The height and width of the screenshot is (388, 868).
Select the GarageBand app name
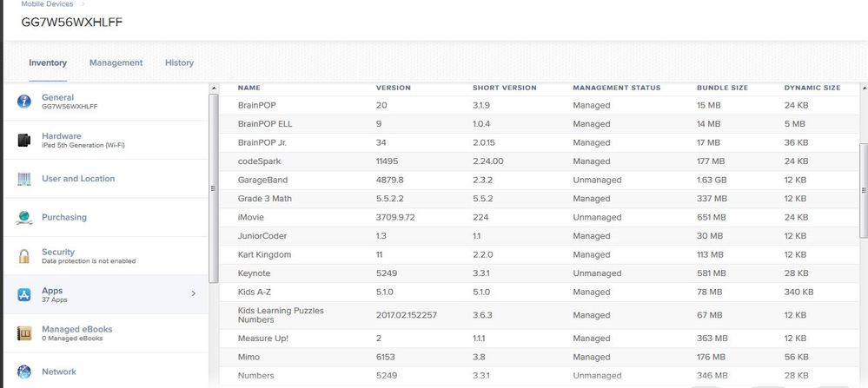pos(262,181)
